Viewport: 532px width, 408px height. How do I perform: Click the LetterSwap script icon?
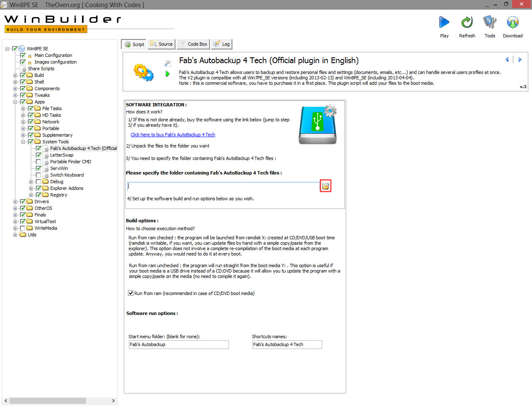46,155
